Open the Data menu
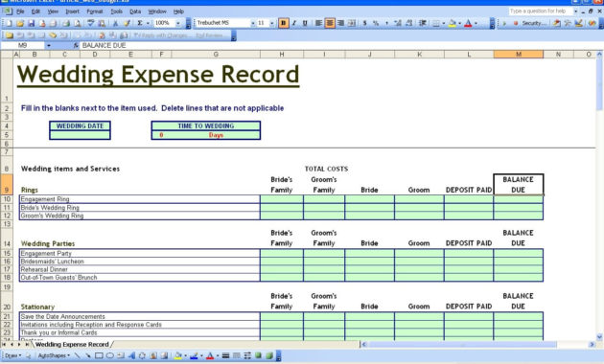604x364 pixels. click(135, 11)
